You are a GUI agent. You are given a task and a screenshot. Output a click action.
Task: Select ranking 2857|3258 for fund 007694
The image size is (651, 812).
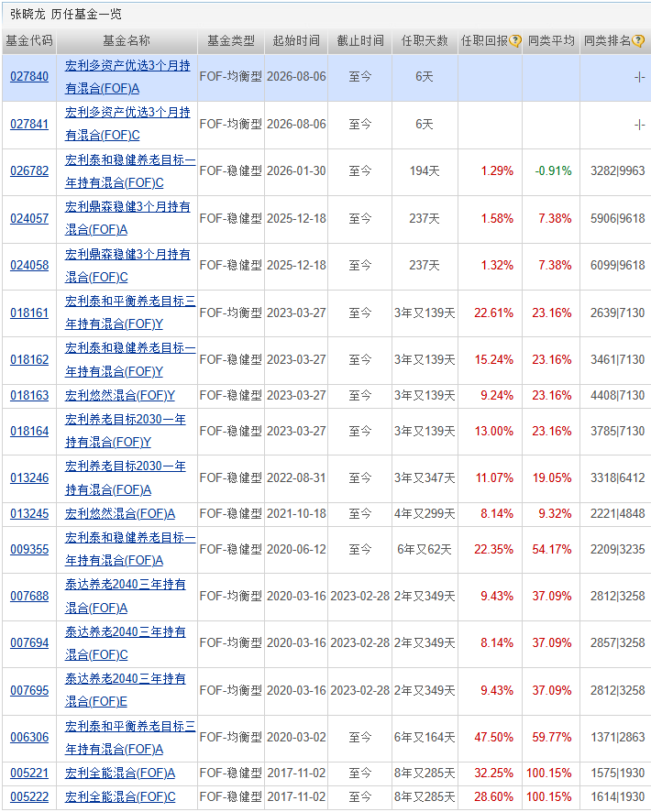(x=617, y=642)
